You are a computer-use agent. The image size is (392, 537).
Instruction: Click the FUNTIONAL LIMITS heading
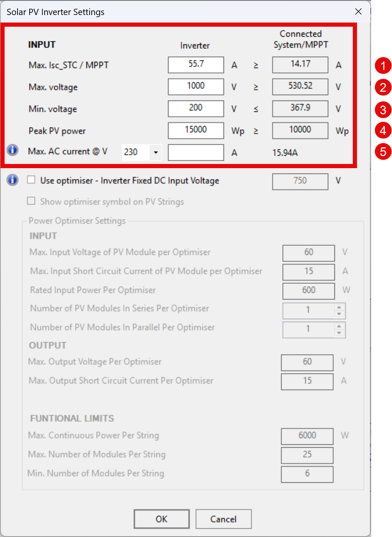(72, 419)
